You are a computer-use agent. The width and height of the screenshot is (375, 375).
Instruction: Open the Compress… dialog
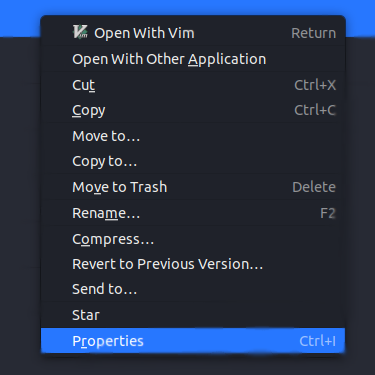coord(193,239)
